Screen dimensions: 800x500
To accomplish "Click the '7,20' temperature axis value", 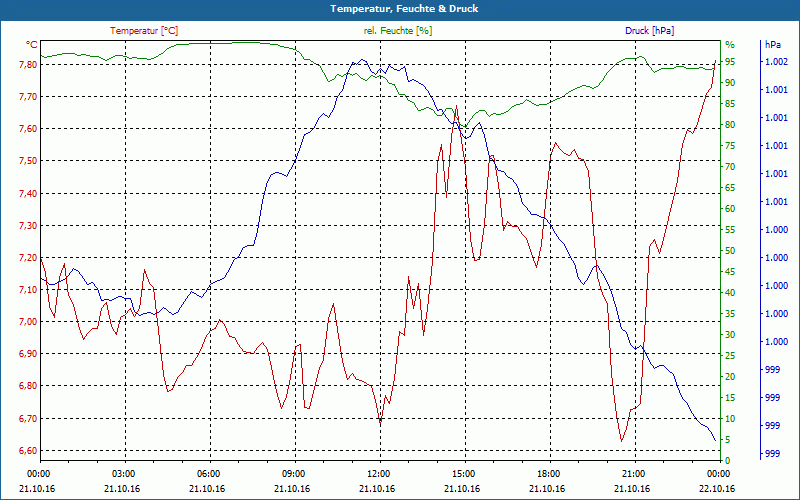I will 29,258.
